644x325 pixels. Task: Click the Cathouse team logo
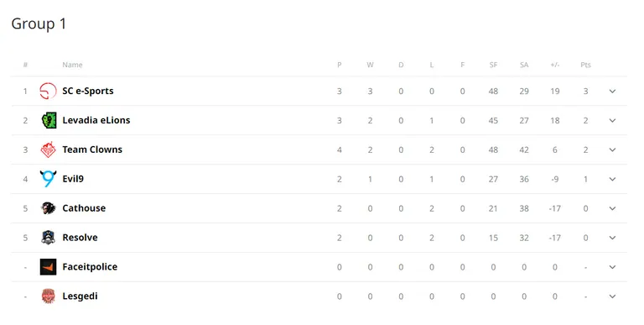pyautogui.click(x=48, y=208)
